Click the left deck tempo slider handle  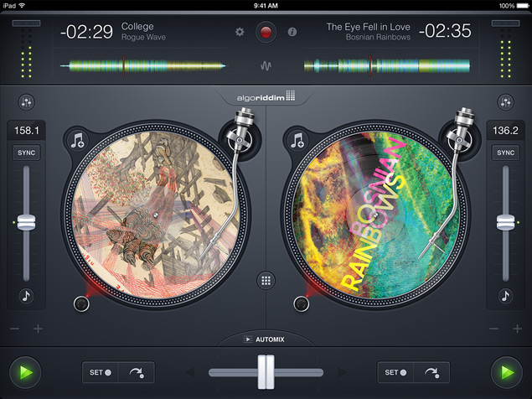(26, 222)
